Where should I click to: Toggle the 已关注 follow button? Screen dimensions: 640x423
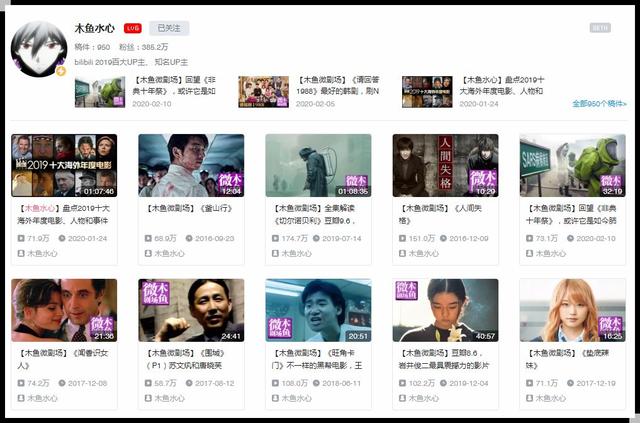pos(169,28)
